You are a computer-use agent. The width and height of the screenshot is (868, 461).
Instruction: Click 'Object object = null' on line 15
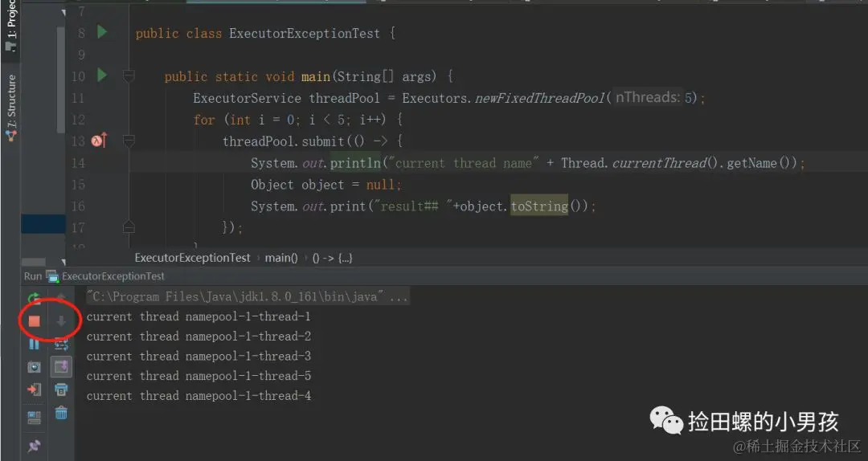(x=325, y=184)
